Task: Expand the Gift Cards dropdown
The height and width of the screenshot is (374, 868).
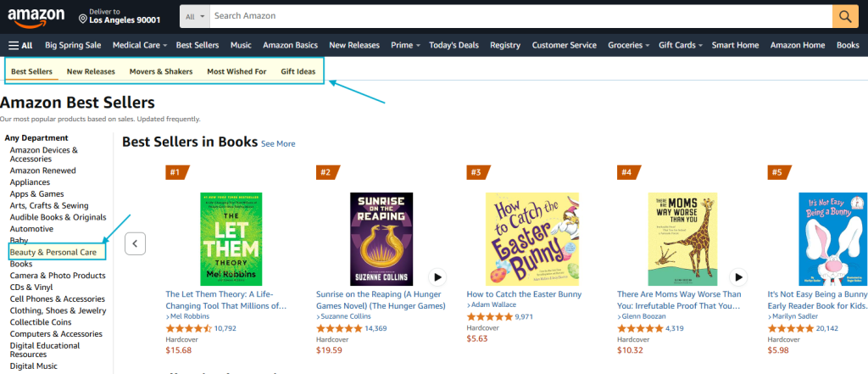Action: click(x=680, y=45)
